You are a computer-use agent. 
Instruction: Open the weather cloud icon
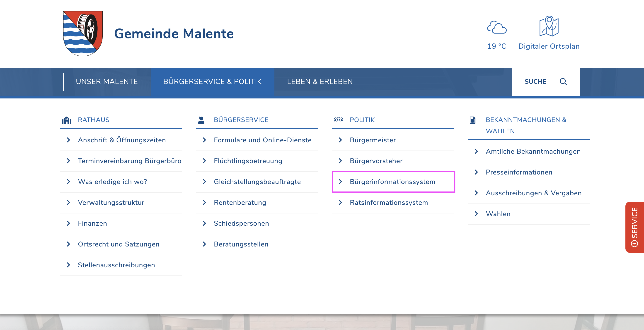click(x=496, y=27)
